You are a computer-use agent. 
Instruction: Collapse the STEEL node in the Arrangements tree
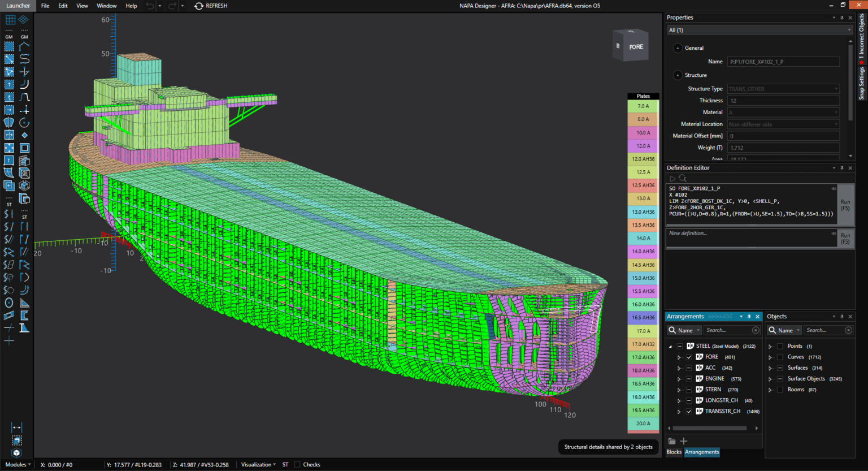(x=670, y=346)
